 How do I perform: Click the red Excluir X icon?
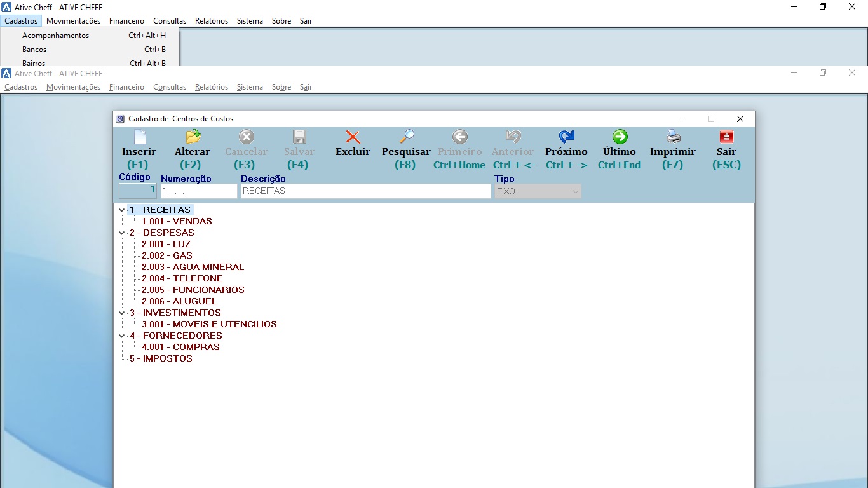coord(353,137)
